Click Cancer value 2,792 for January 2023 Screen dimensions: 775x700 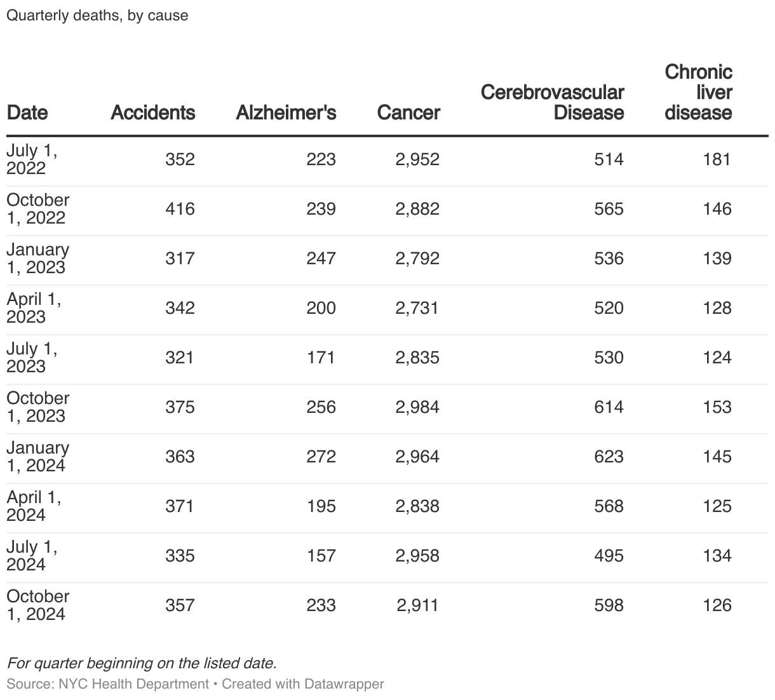coord(417,259)
